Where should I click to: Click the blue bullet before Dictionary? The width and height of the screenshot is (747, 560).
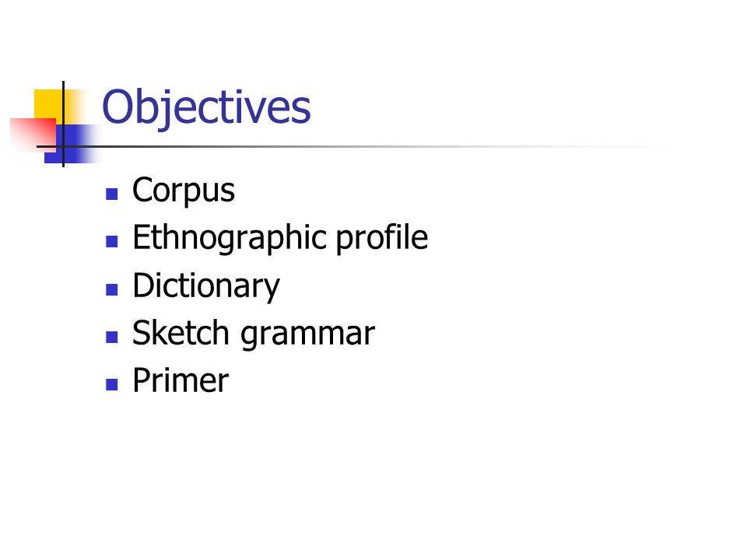(x=112, y=289)
